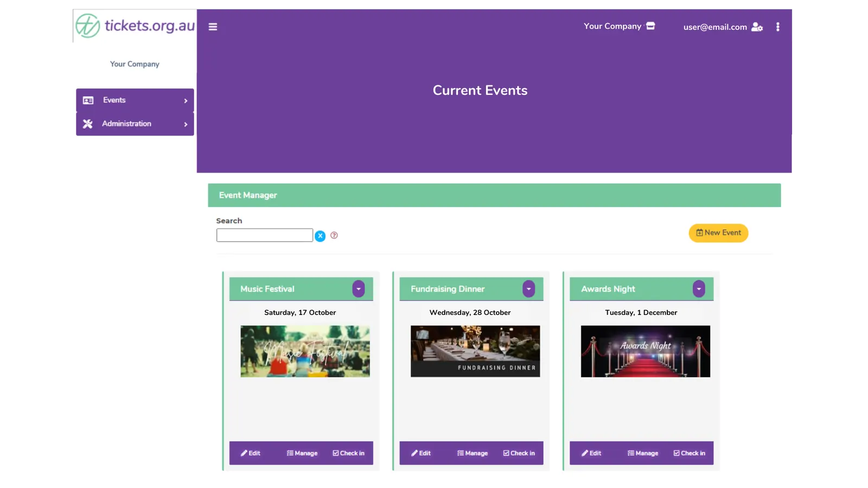
Task: Manage the Fundraising Dinner event
Action: tap(473, 453)
